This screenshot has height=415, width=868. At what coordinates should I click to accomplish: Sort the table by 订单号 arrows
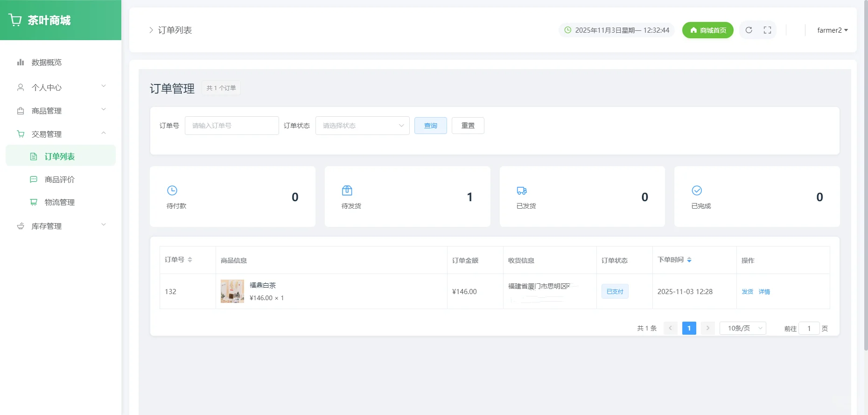pos(190,260)
